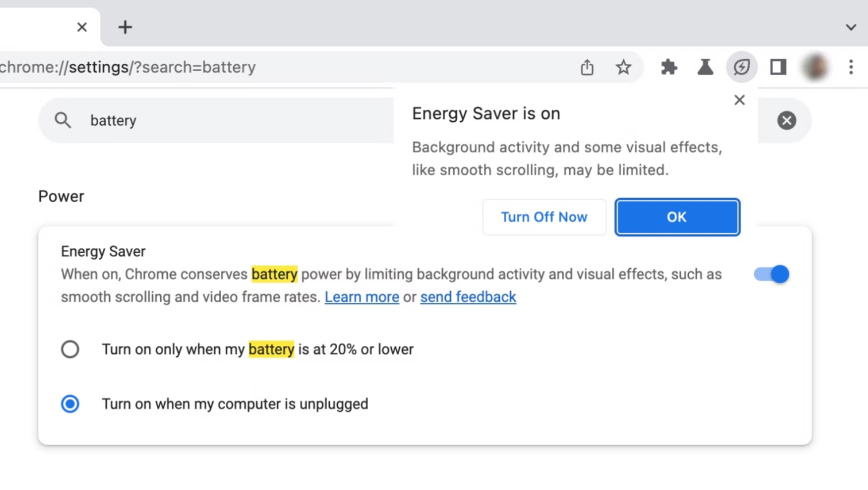Screen dimensions: 868x490
Task: Open the Extensions puzzle-piece icon
Action: coord(668,67)
